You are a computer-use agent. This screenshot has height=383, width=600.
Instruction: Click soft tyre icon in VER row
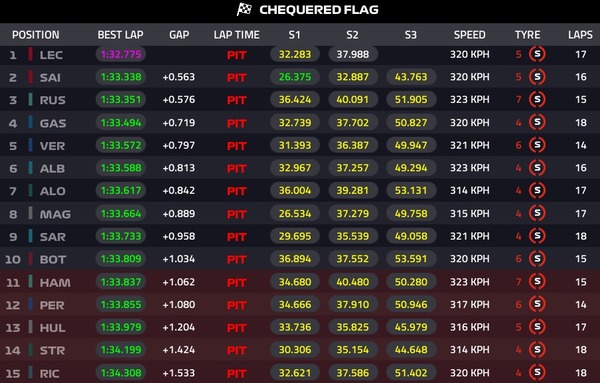coord(537,145)
